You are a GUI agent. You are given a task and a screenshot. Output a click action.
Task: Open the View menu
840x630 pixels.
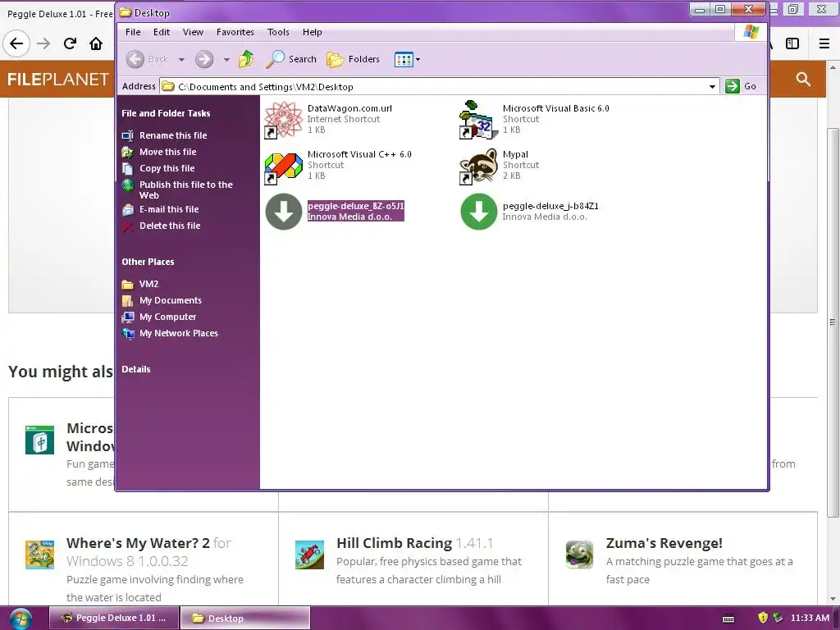coord(193,32)
